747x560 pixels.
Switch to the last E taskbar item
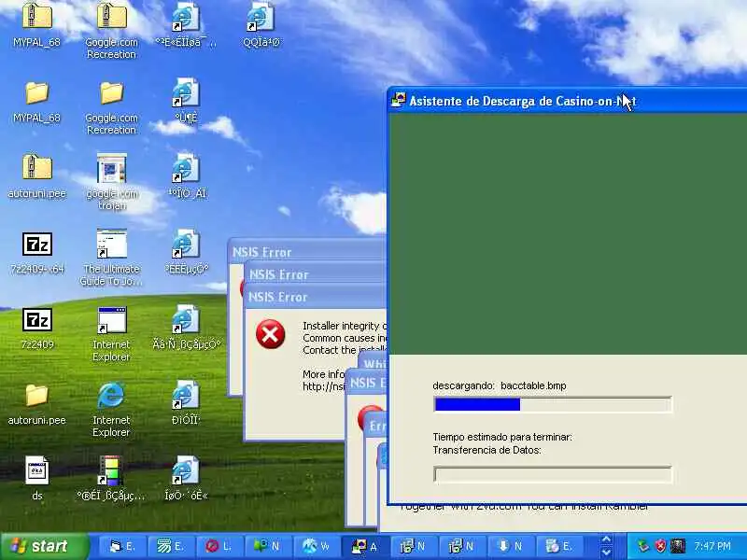pyautogui.click(x=560, y=546)
